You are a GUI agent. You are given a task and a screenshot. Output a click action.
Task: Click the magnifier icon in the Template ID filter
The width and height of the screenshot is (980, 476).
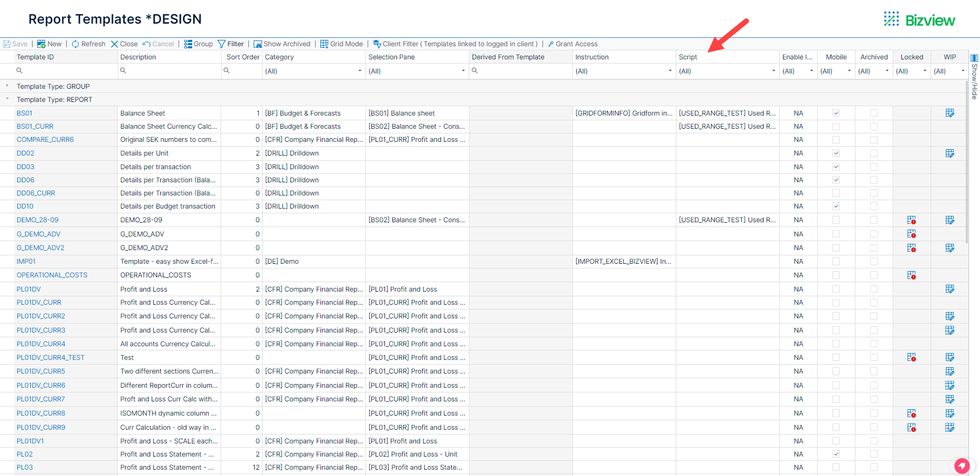pyautogui.click(x=19, y=70)
